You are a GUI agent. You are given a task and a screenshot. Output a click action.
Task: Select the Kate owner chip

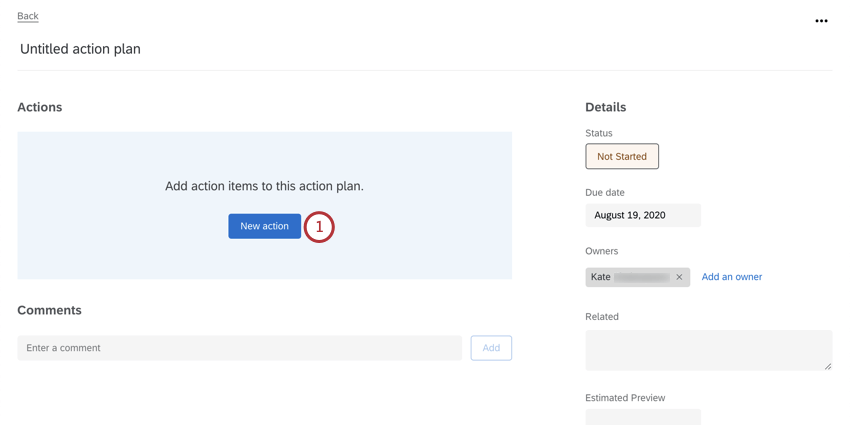tap(628, 277)
